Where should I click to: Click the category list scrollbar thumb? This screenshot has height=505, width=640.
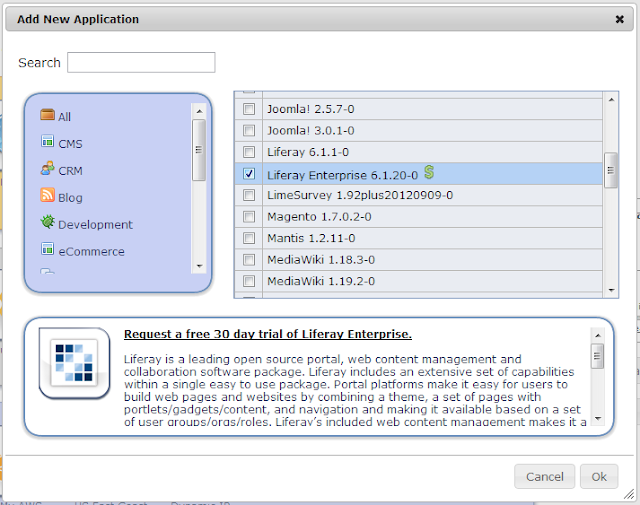pyautogui.click(x=199, y=150)
